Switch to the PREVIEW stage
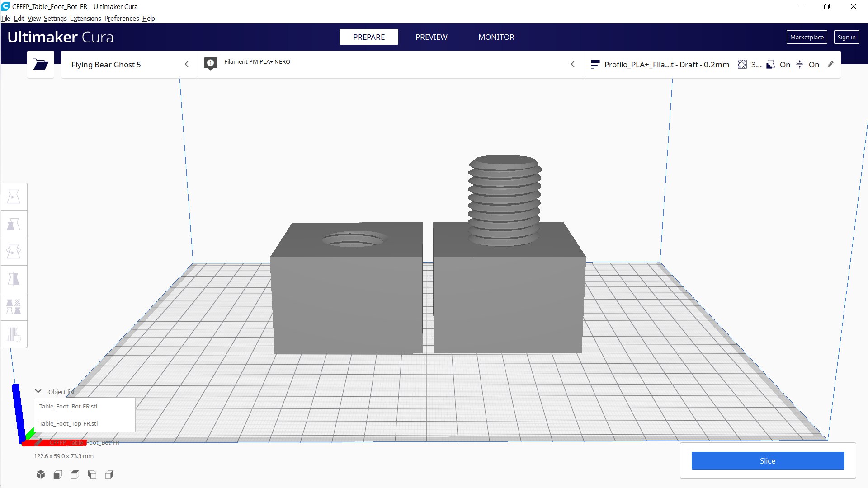 (x=431, y=37)
